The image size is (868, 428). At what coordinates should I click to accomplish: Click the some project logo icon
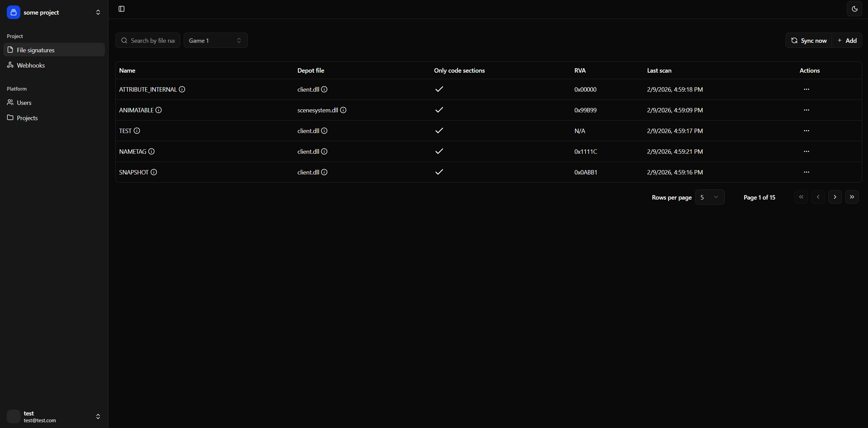pyautogui.click(x=14, y=12)
